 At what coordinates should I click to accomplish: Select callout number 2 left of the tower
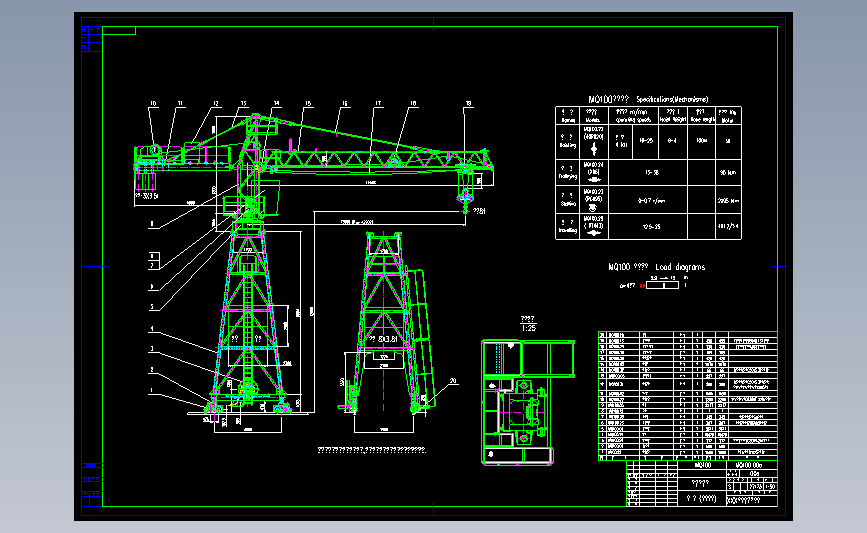pos(152,370)
